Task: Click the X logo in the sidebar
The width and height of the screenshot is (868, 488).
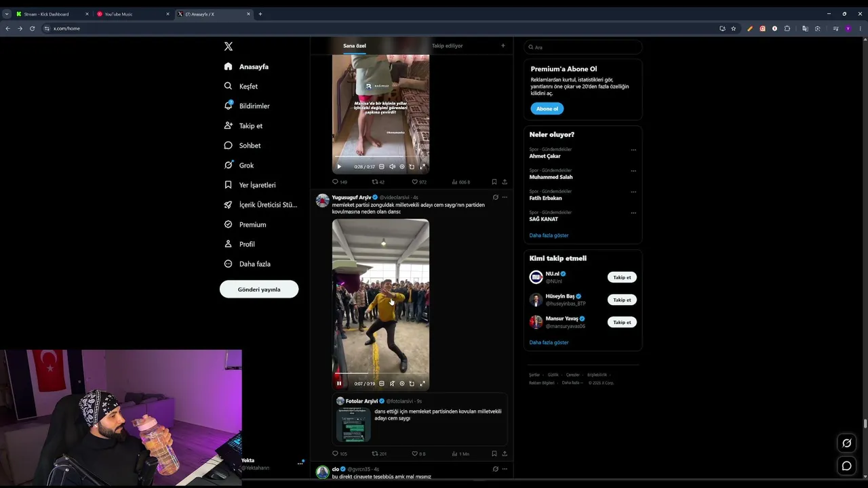Action: point(229,46)
